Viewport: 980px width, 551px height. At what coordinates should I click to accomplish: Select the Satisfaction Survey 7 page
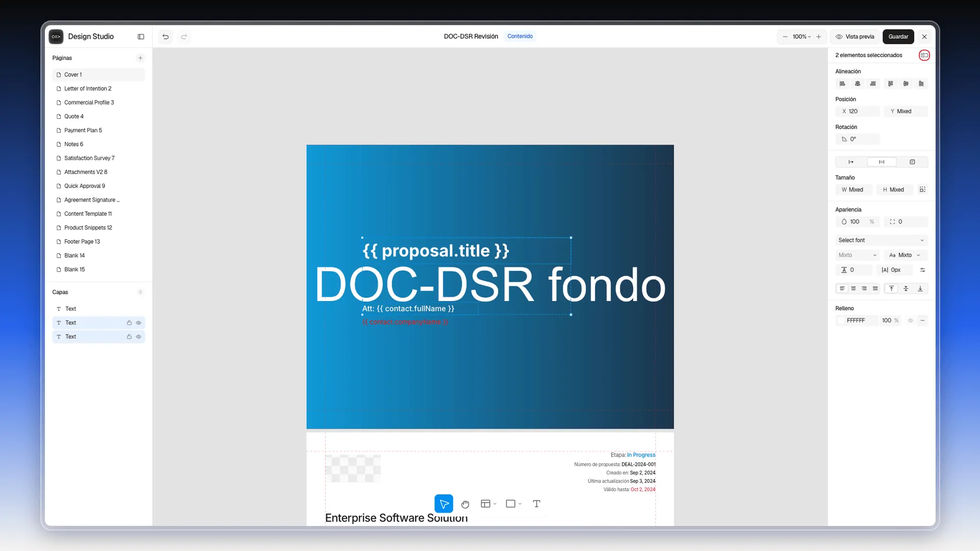(x=99, y=158)
